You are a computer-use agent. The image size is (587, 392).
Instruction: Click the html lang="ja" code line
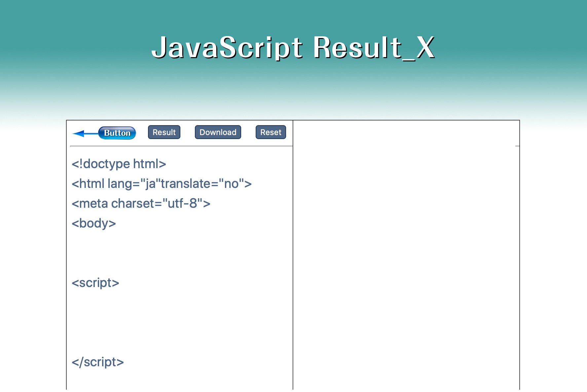[162, 184]
